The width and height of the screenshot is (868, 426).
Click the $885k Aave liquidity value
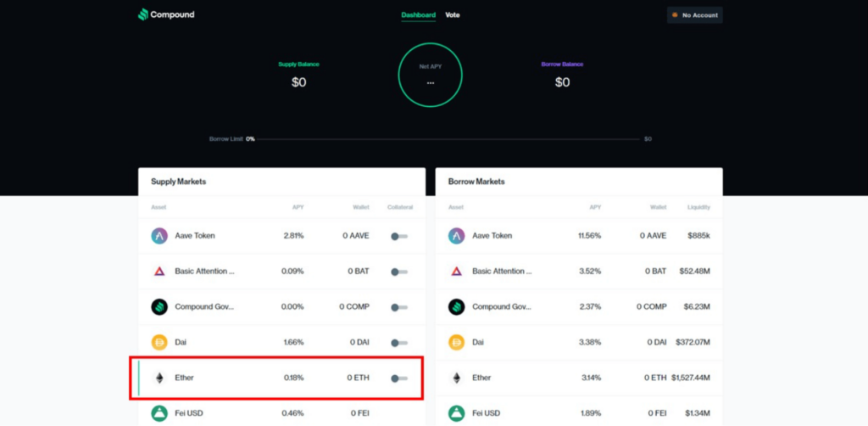click(698, 235)
